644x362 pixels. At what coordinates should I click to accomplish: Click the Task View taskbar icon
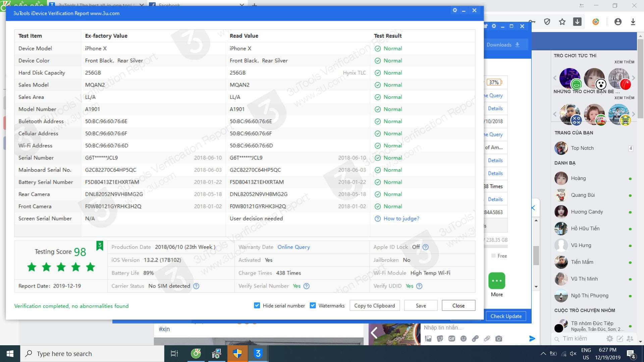[x=174, y=354]
